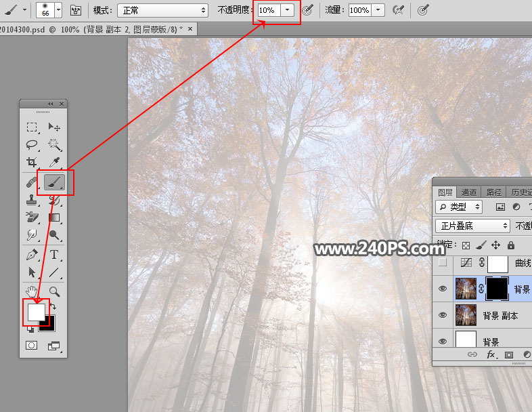This screenshot has height=412, width=532.
Task: Select the Lasso tool
Action: point(32,145)
